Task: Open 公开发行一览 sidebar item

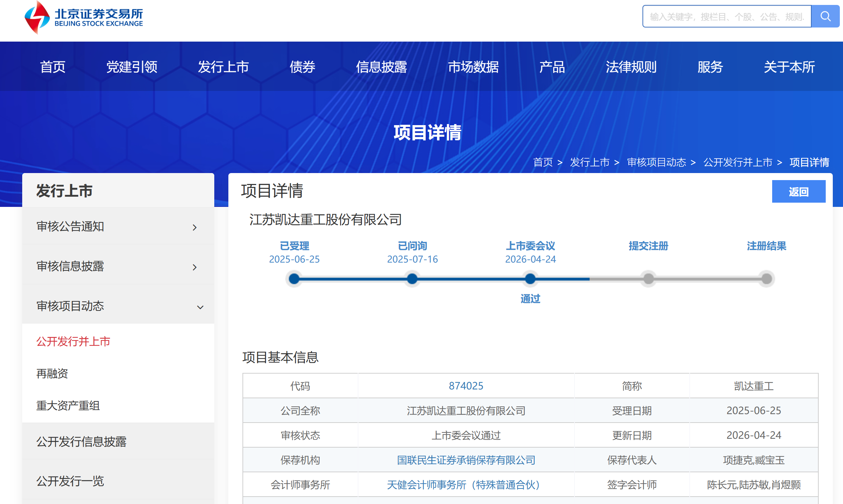Action: click(x=70, y=481)
